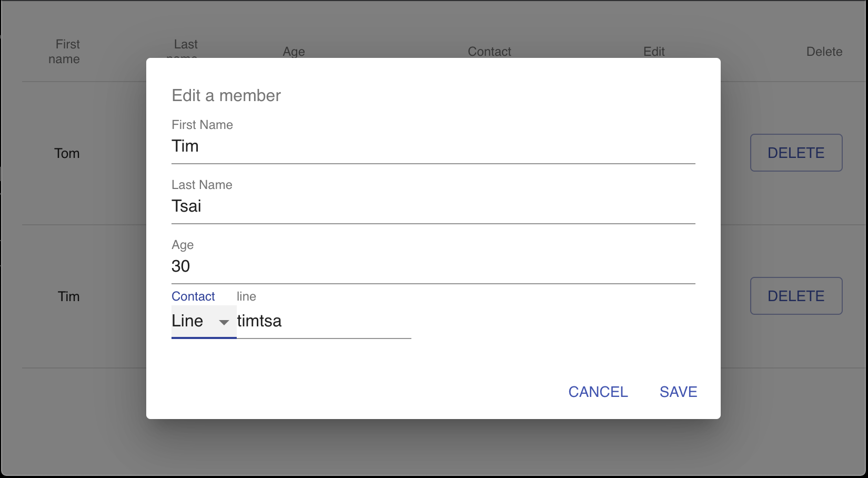Click the Delete column header
868x478 pixels.
point(824,52)
